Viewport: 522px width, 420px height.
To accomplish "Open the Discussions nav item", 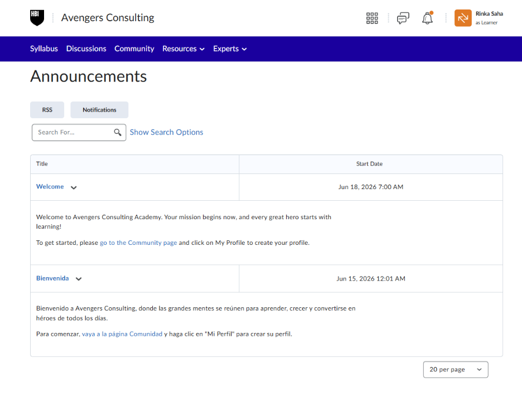I will tap(86, 49).
